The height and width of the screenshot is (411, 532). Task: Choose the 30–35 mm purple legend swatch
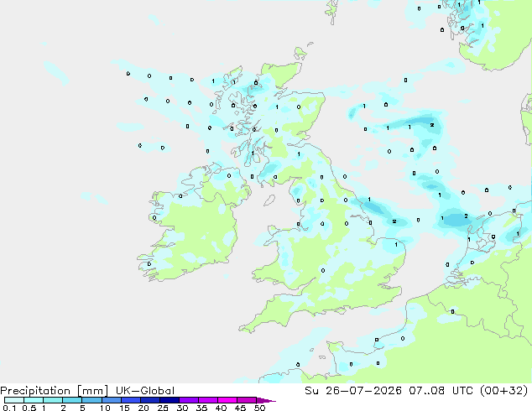[188, 400]
